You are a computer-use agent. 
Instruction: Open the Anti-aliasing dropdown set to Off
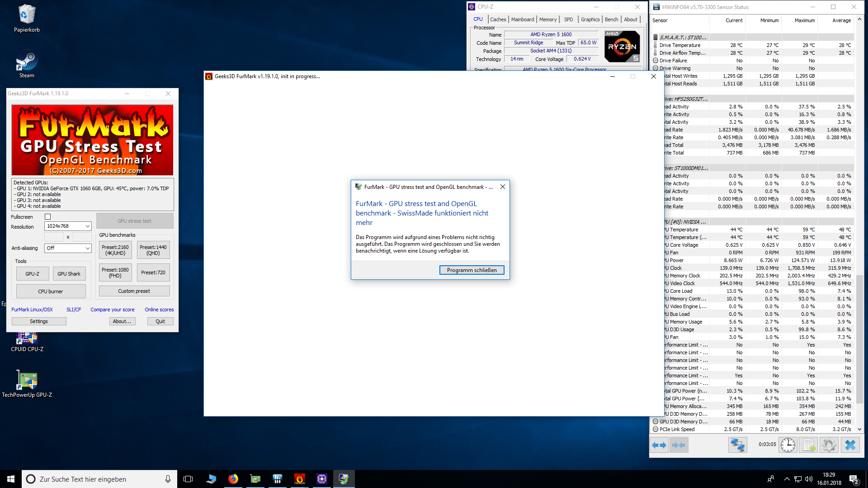(68, 248)
